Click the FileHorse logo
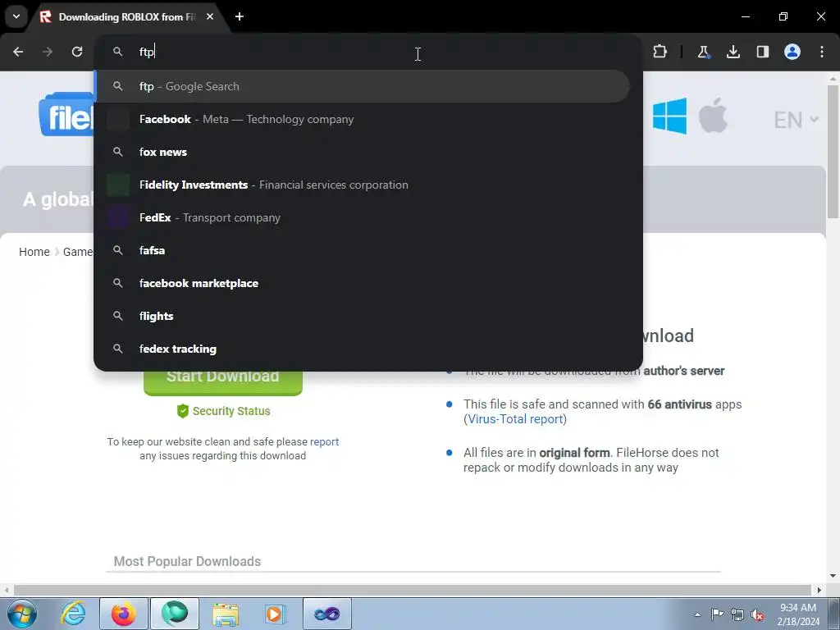This screenshot has width=840, height=630. [x=66, y=114]
